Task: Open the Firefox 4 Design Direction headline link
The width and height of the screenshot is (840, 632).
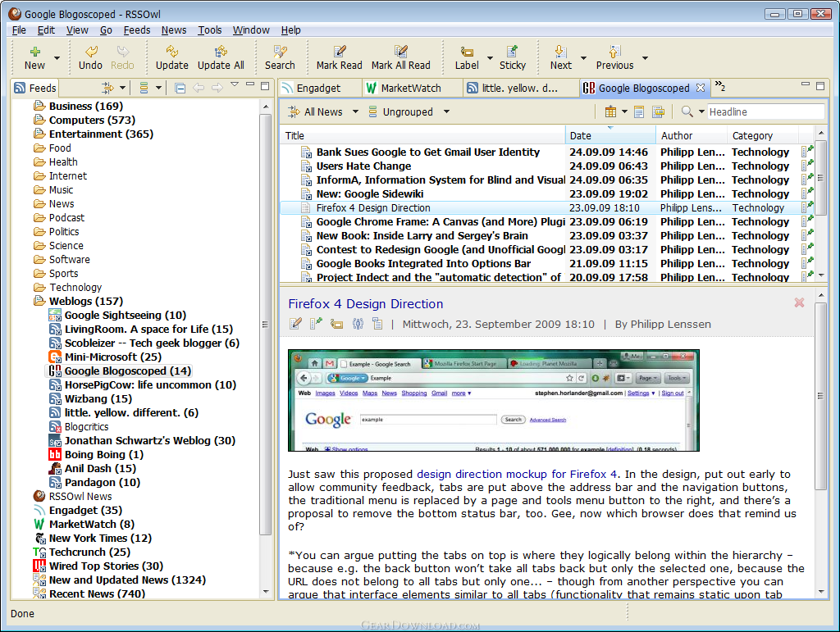Action: pos(365,303)
